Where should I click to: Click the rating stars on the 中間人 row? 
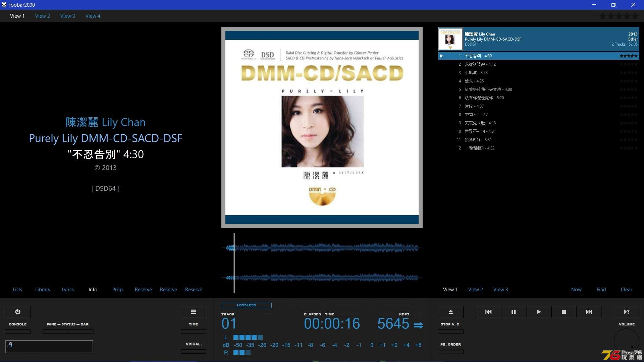(x=629, y=115)
